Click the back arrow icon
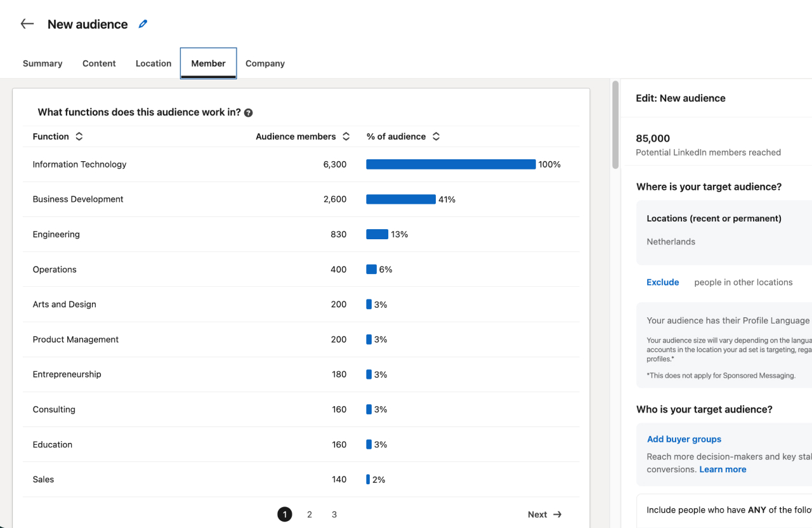This screenshot has height=528, width=812. [x=27, y=24]
